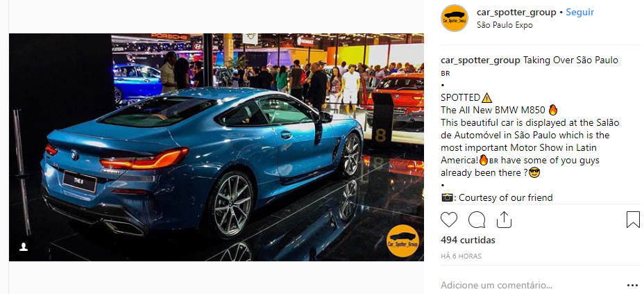Follow the account via Seguir
The height and width of the screenshot is (294, 644).
[580, 13]
